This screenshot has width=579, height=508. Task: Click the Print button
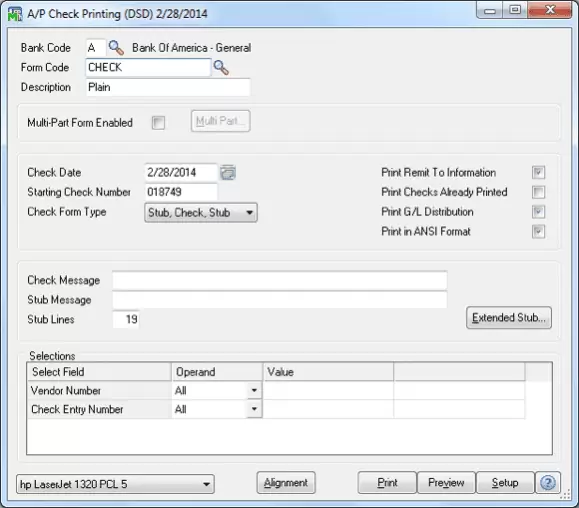(x=387, y=483)
